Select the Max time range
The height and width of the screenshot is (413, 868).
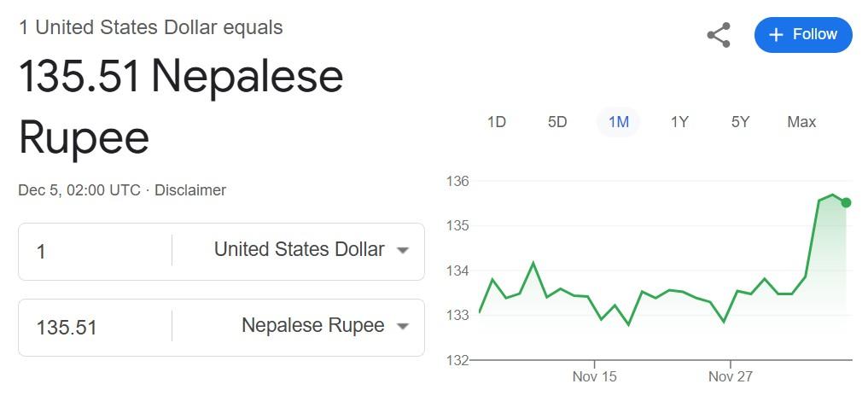801,122
